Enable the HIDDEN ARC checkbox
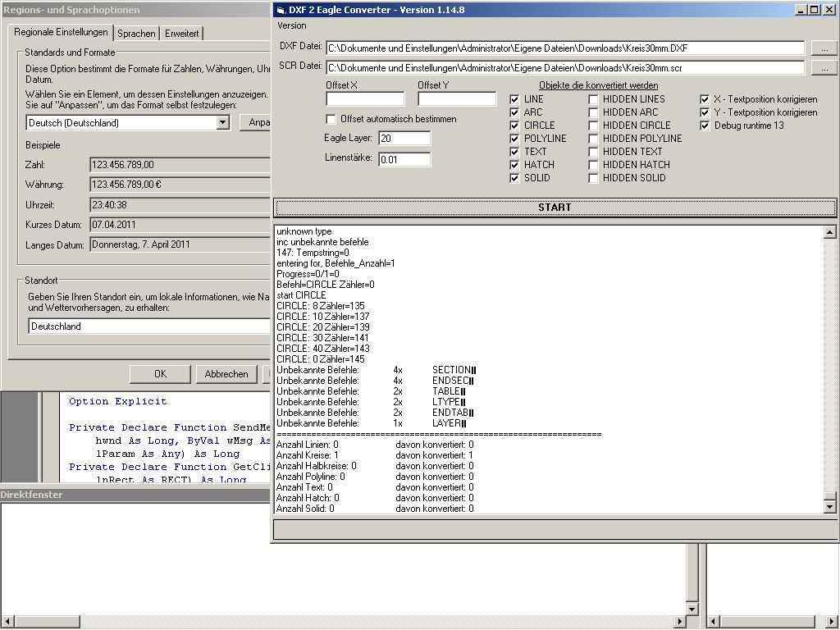Image resolution: width=840 pixels, height=630 pixels. pos(593,112)
